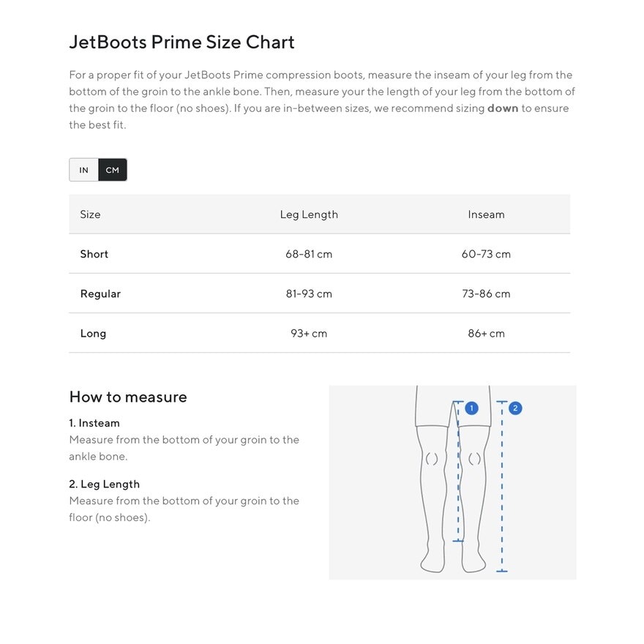Click the 60-73 cm inseam cell
The image size is (644, 644).
coord(486,254)
